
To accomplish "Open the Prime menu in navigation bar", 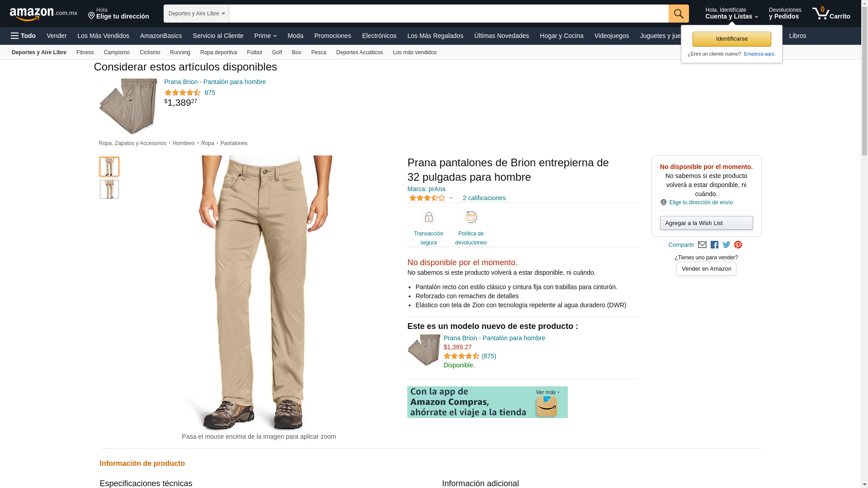I will tap(265, 36).
